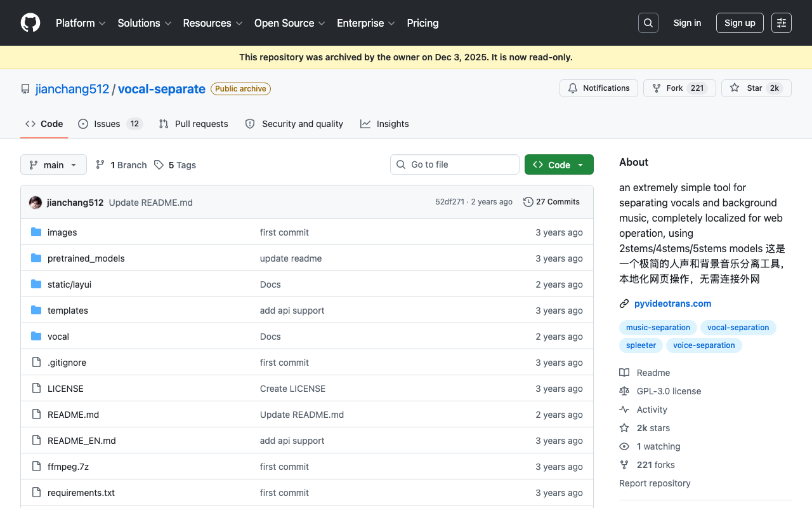Click the GitHub logo icon
This screenshot has height=508, width=812.
30,23
